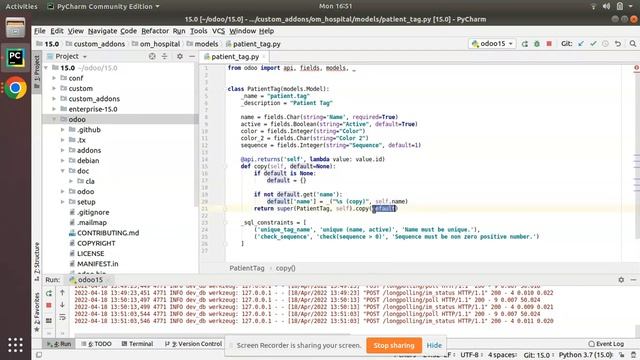Stop the process in the Run panel
This screenshot has width=640, height=360.
coord(49,305)
